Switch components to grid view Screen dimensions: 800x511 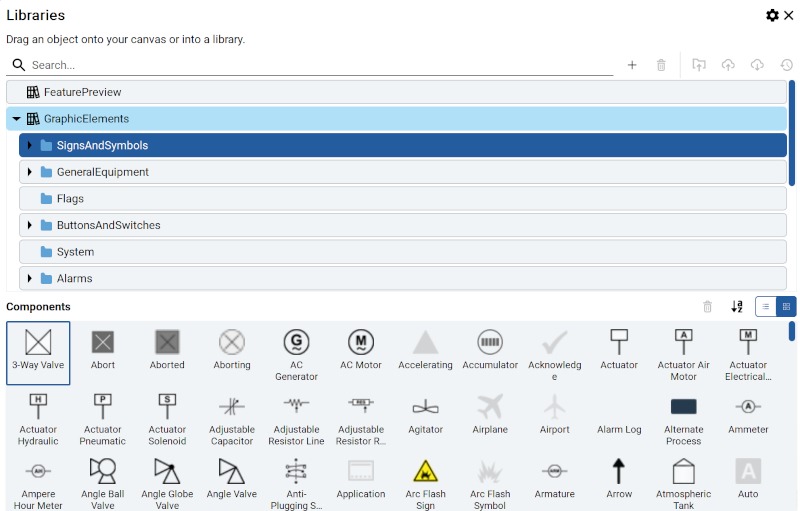[786, 307]
